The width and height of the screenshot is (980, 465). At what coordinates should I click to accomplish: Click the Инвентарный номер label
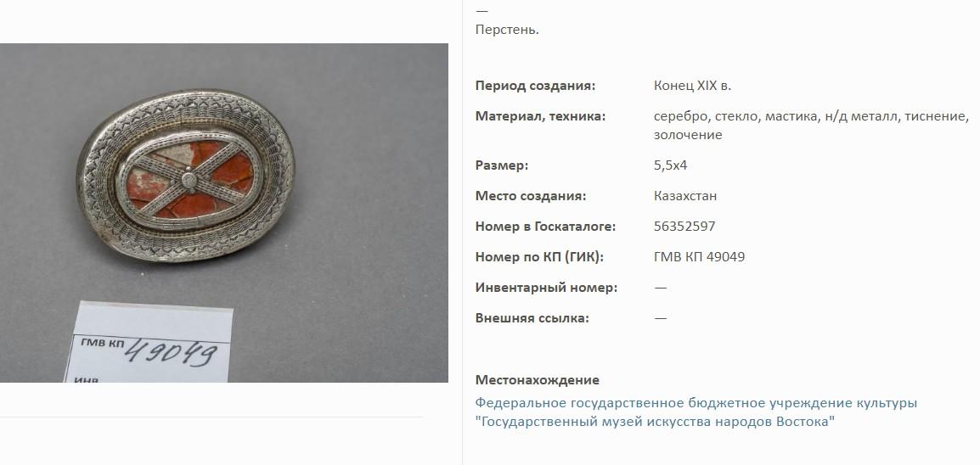click(546, 288)
